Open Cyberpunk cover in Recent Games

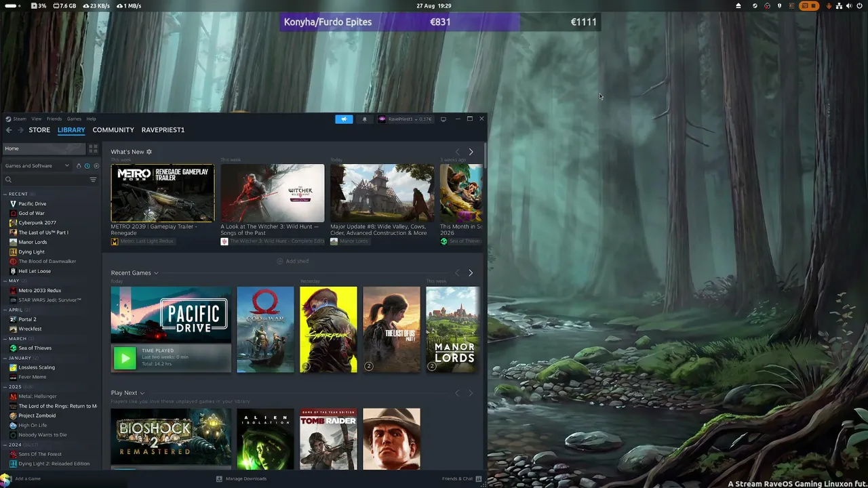click(328, 329)
